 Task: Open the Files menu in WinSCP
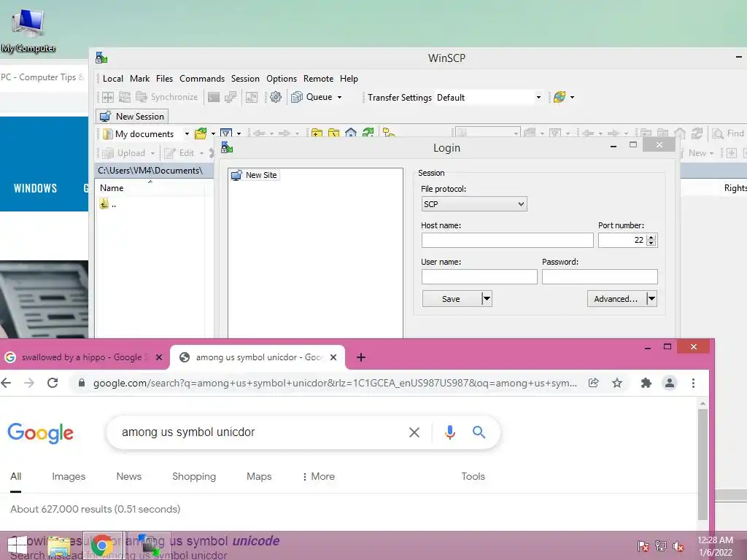(x=164, y=79)
